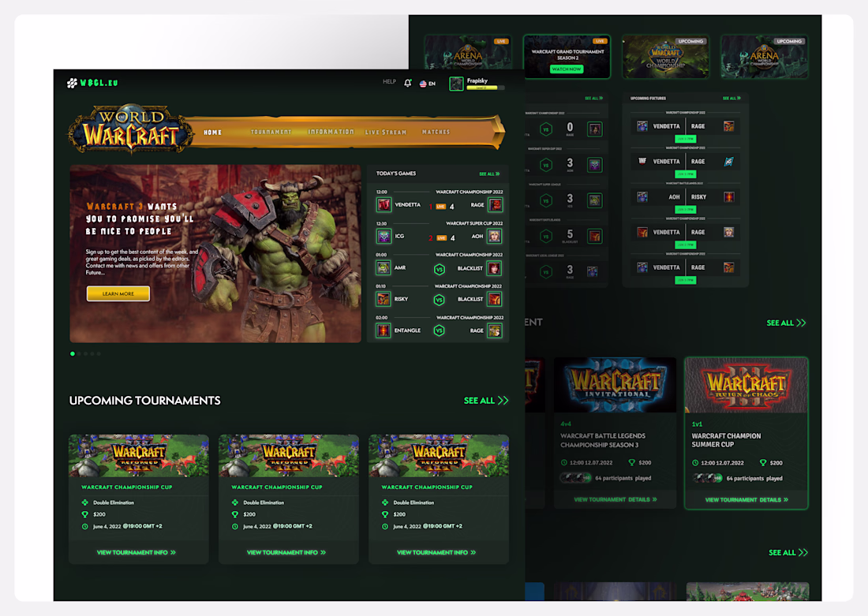Image resolution: width=868 pixels, height=616 pixels.
Task: Open the LIVE STREAM nav item
Action: coord(386,133)
